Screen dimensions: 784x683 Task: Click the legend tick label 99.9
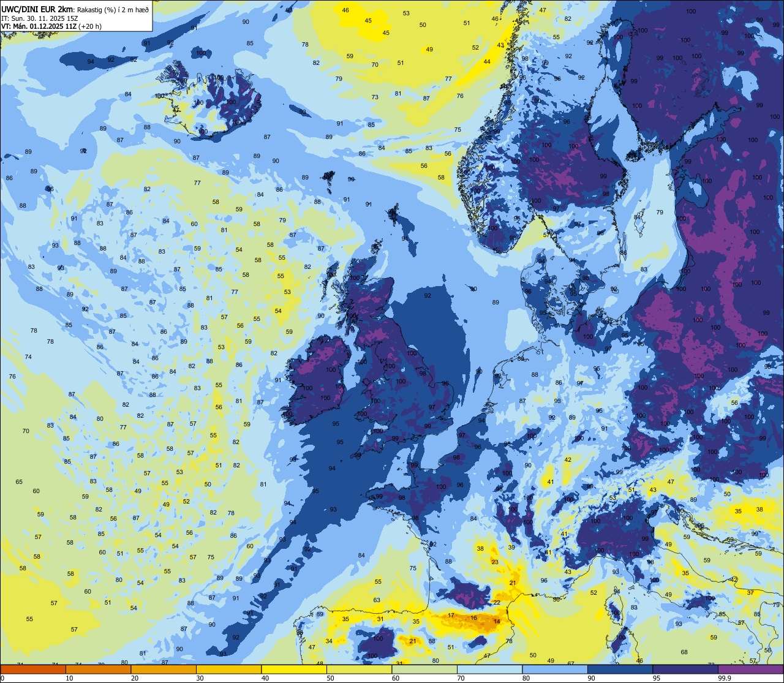pyautogui.click(x=723, y=678)
